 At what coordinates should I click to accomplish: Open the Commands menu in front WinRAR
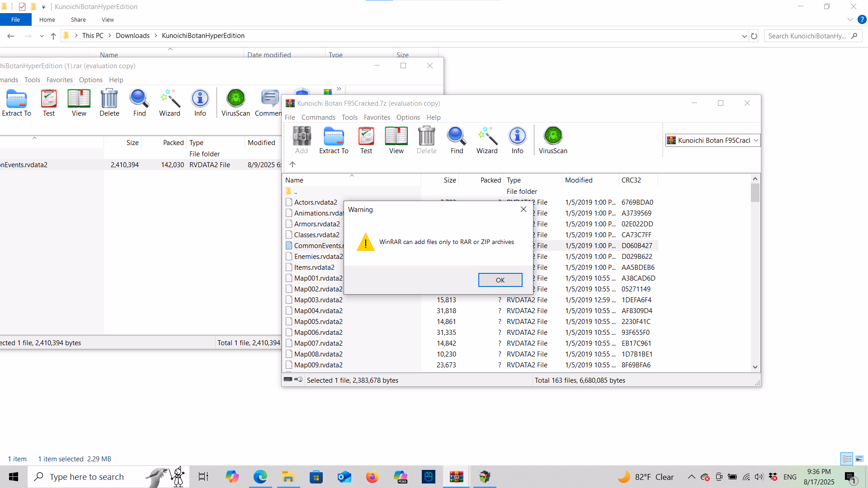pyautogui.click(x=318, y=117)
